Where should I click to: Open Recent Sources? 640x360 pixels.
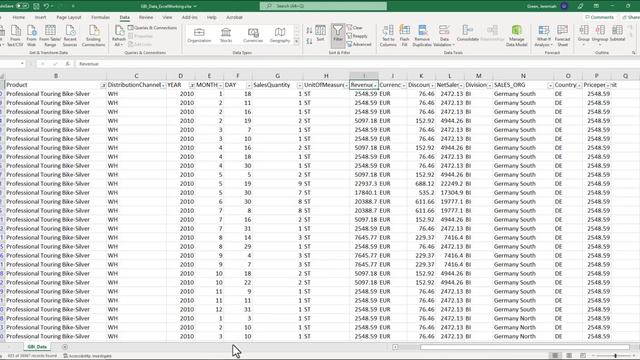pos(70,36)
